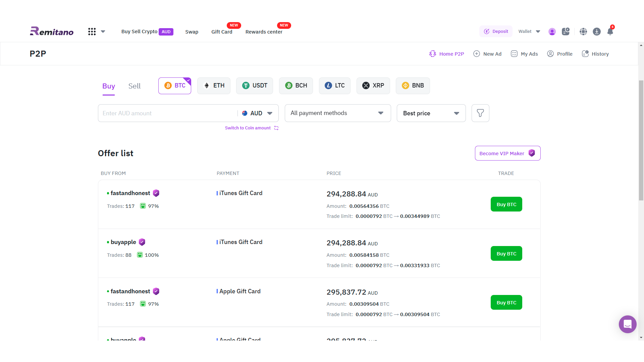Click the PAYMENT column header
The image size is (644, 362).
228,173
